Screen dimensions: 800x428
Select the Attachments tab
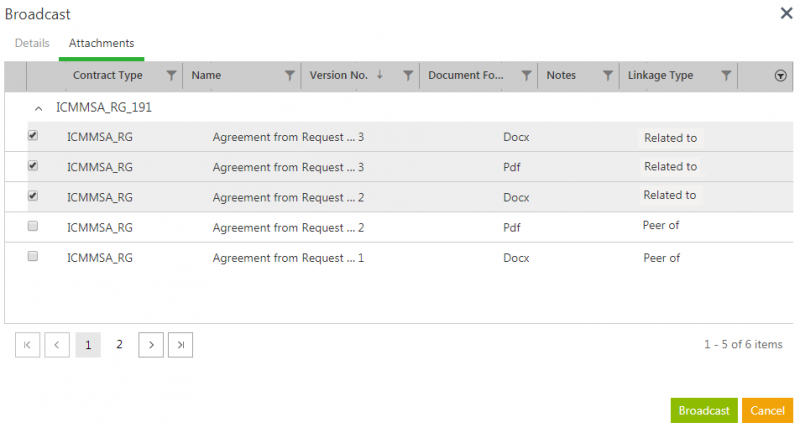point(101,44)
